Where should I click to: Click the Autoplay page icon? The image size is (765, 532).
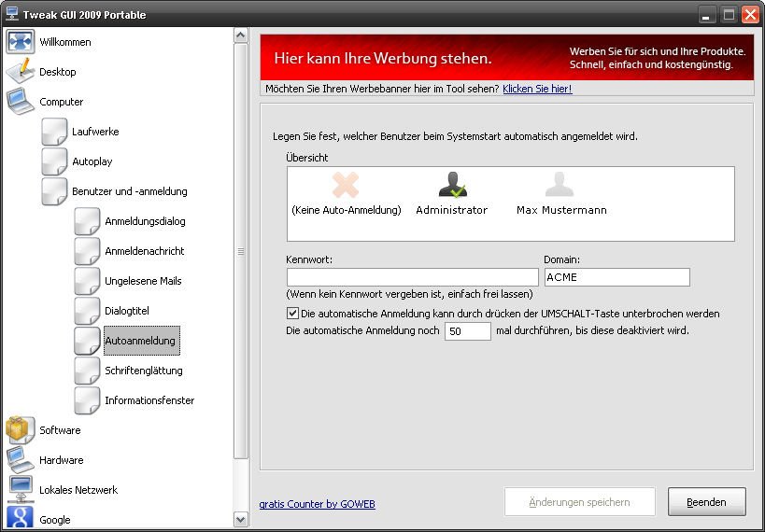click(54, 161)
